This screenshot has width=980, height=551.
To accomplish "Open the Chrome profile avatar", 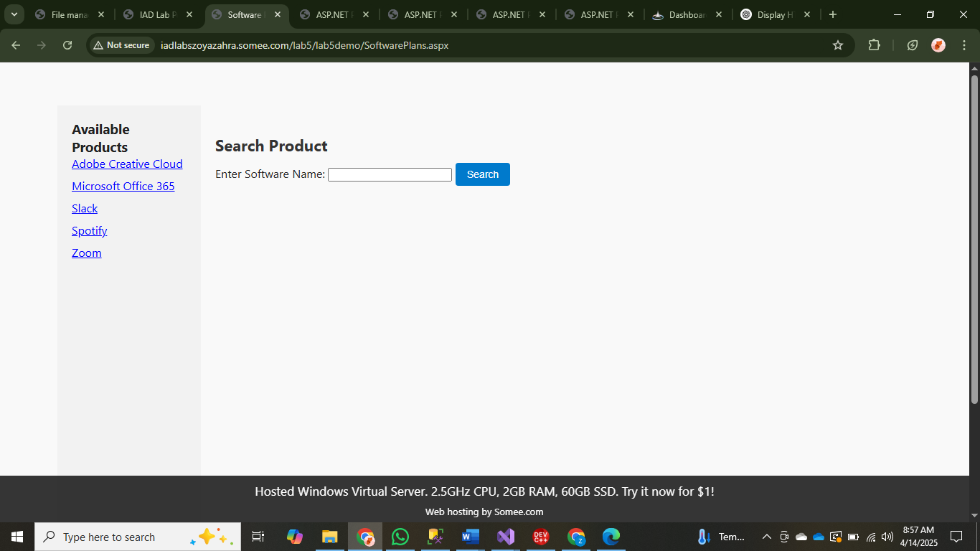I will tap(938, 45).
